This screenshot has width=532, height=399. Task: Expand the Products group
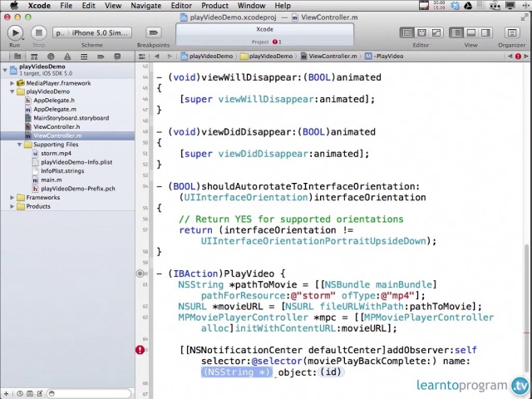12,206
